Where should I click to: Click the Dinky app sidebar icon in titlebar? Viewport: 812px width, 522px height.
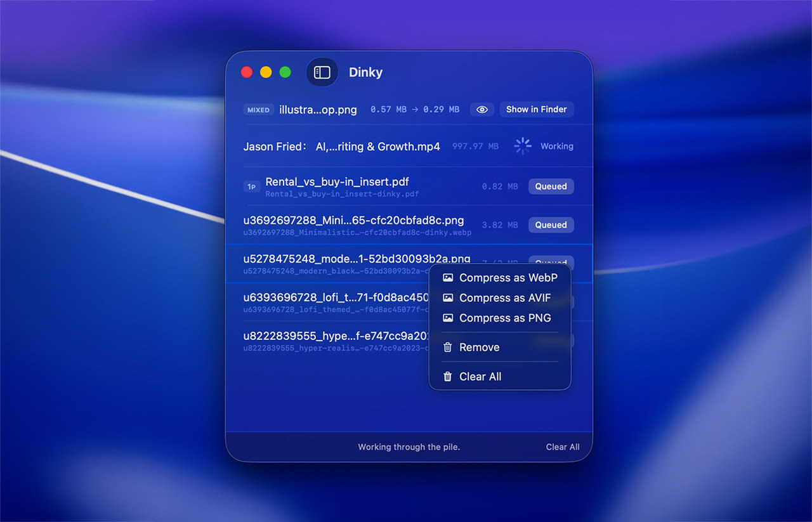coord(322,72)
